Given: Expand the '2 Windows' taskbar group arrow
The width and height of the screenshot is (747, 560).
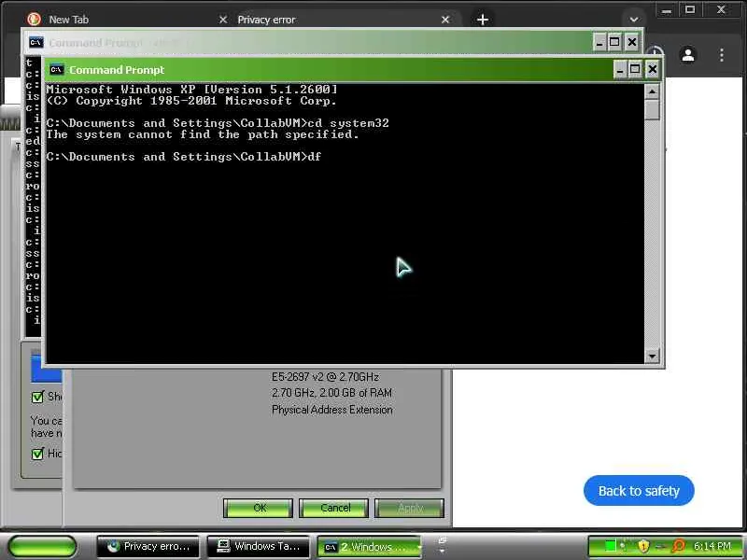Looking at the screenshot, I should [x=419, y=547].
